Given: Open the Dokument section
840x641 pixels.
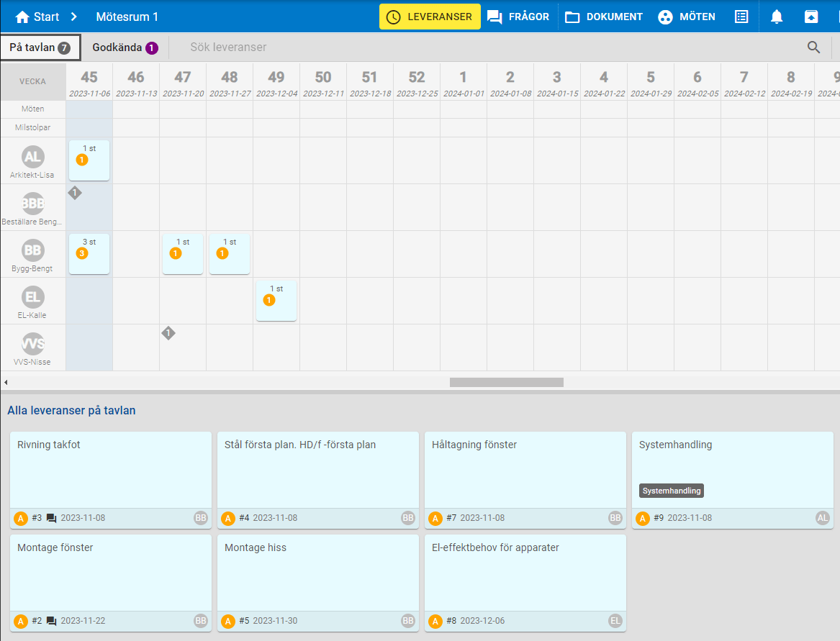Looking at the screenshot, I should pyautogui.click(x=604, y=17).
